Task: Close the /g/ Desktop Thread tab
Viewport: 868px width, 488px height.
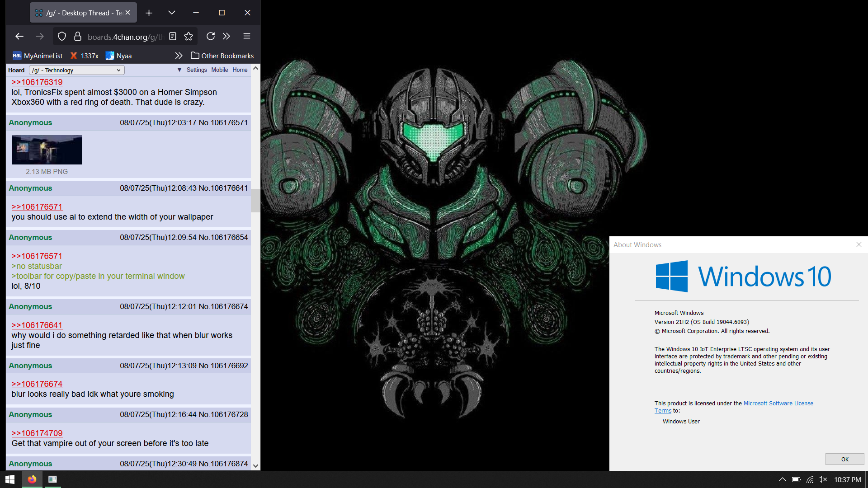Action: (128, 13)
